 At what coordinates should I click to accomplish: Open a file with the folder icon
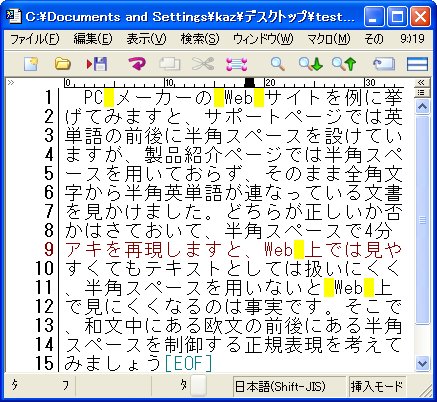coord(63,64)
